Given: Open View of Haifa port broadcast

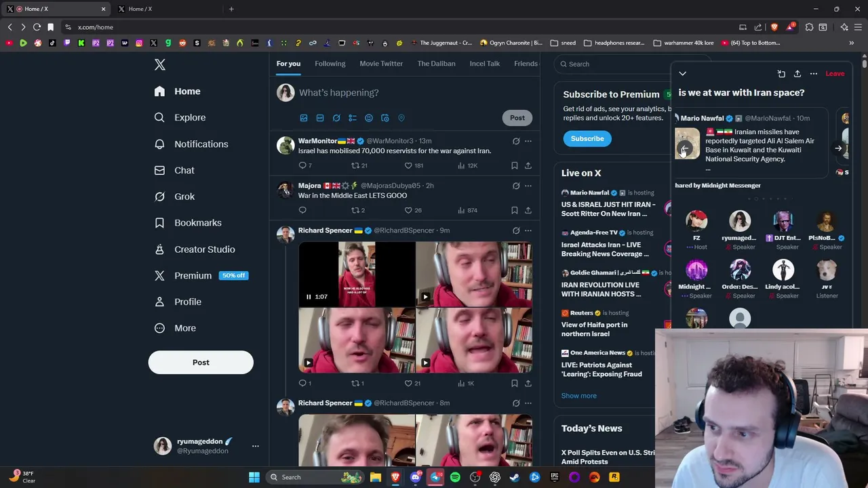Looking at the screenshot, I should pos(594,329).
